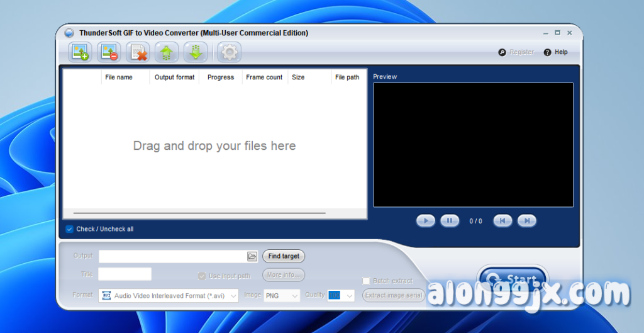The image size is (644, 333).
Task: Toggle the Use input path checkbox
Action: coord(202,276)
